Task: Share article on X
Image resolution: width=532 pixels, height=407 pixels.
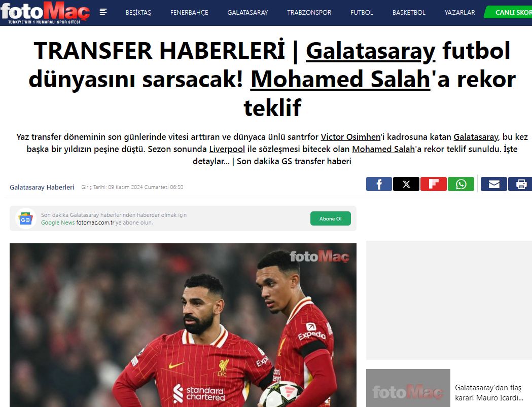Action: coord(406,184)
